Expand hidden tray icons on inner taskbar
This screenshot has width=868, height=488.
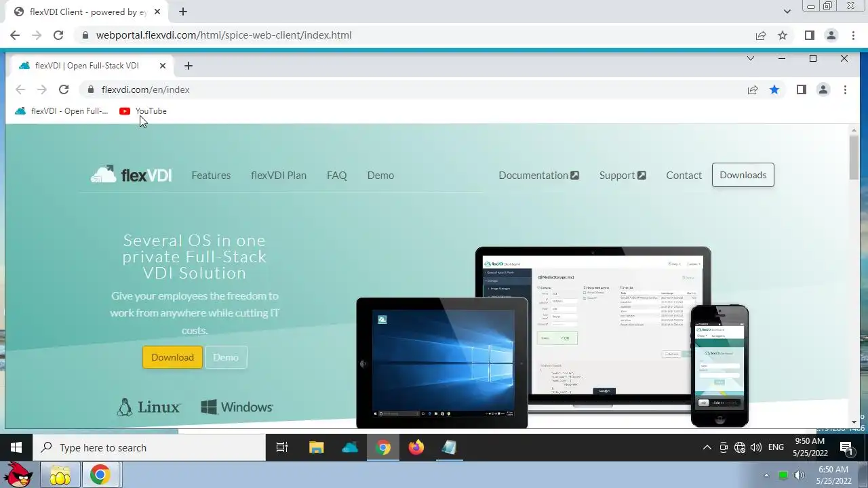[x=707, y=447]
